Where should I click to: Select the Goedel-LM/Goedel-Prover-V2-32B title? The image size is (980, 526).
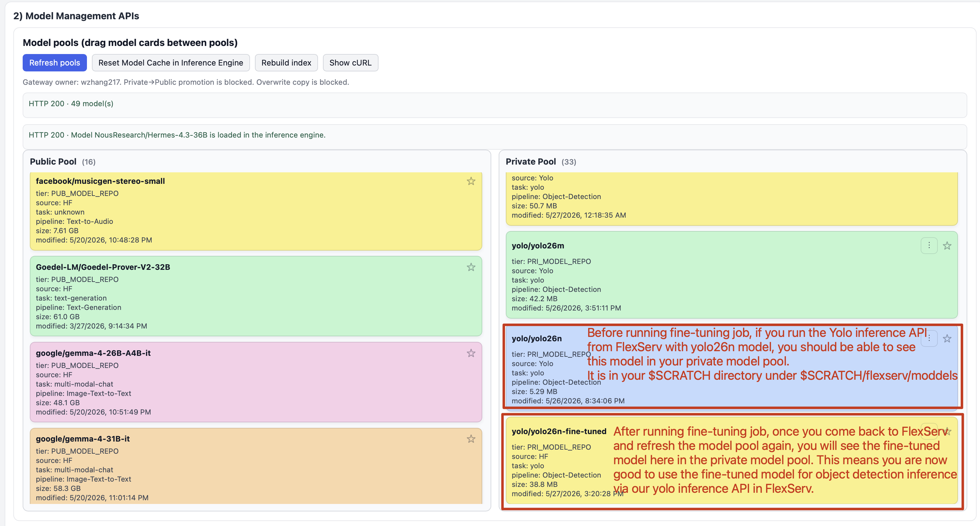(x=103, y=267)
